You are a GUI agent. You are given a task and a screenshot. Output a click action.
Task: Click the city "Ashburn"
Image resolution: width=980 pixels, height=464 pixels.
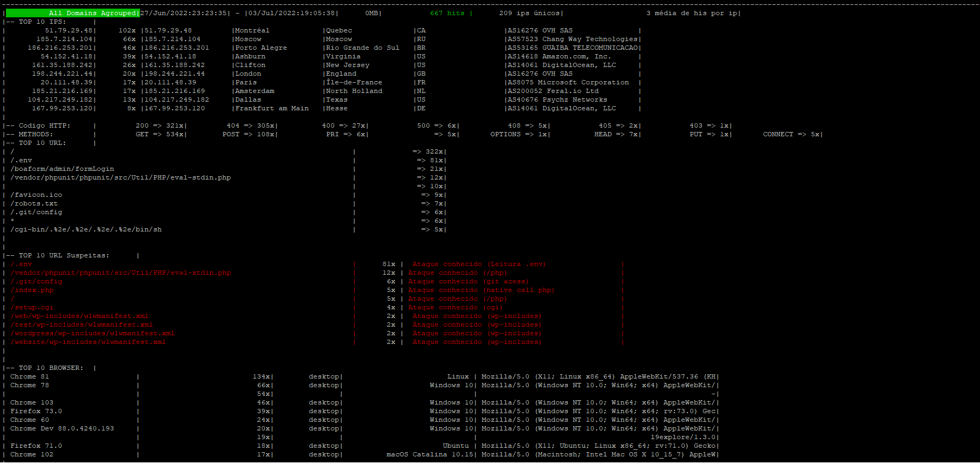pos(250,56)
